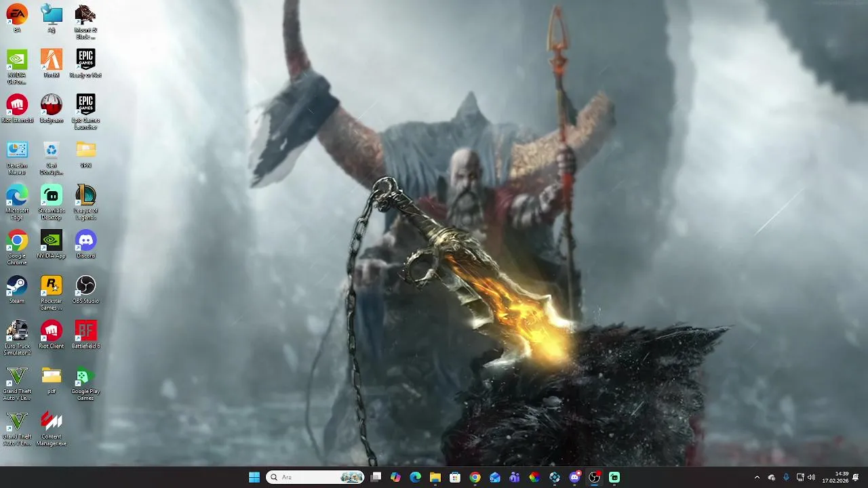Open Outlook from the taskbar

pyautogui.click(x=495, y=477)
